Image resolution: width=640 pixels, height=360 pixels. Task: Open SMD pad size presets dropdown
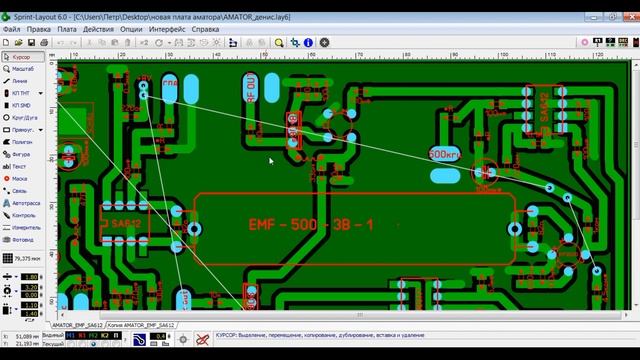(16, 309)
